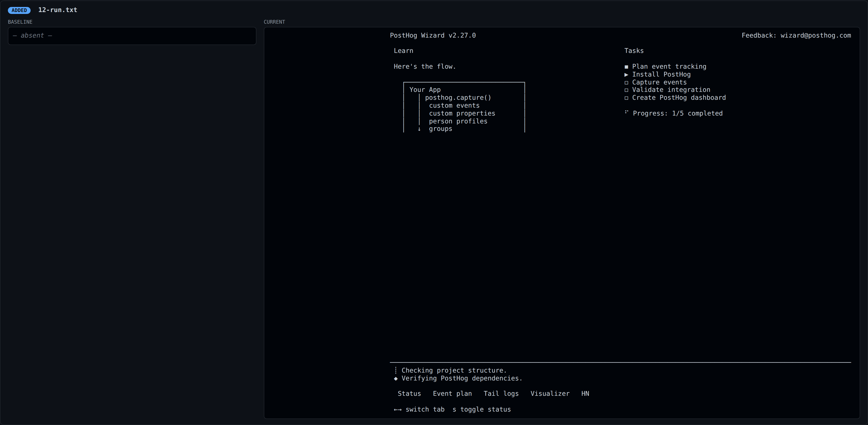The height and width of the screenshot is (425, 868).
Task: Click the Your App diagram label
Action: tap(425, 90)
